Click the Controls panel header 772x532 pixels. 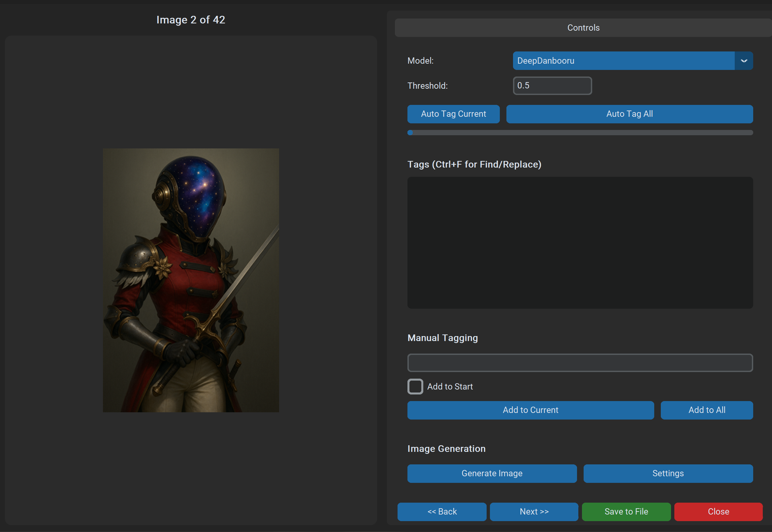pos(583,28)
